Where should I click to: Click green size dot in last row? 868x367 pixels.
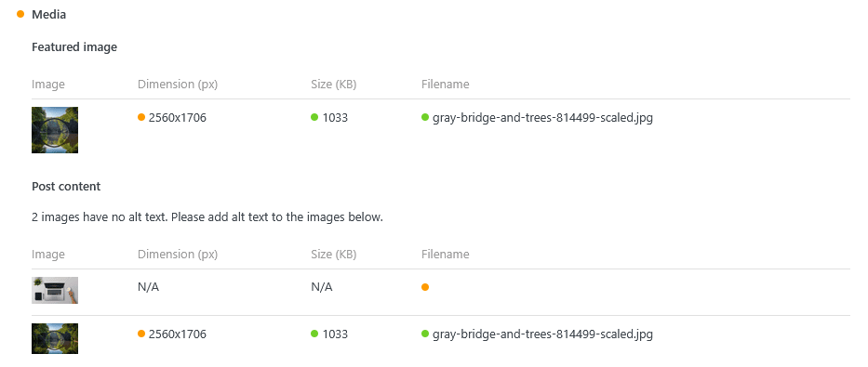click(x=314, y=334)
